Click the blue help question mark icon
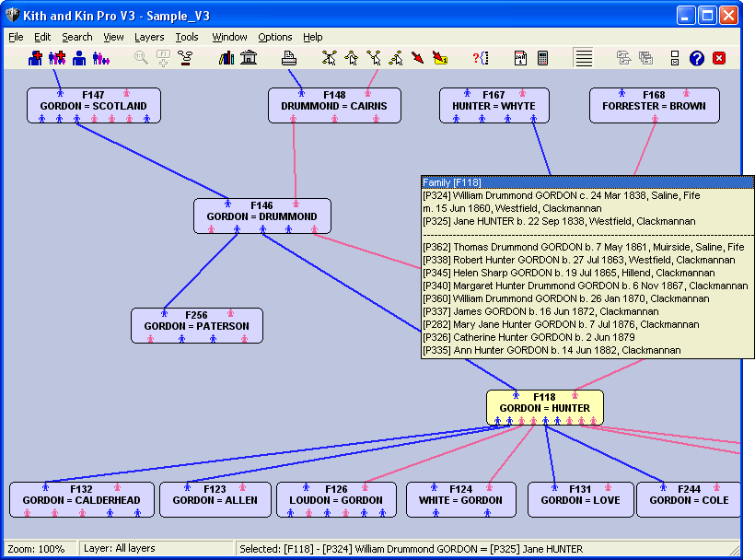Image resolution: width=755 pixels, height=560 pixels. coord(697,58)
